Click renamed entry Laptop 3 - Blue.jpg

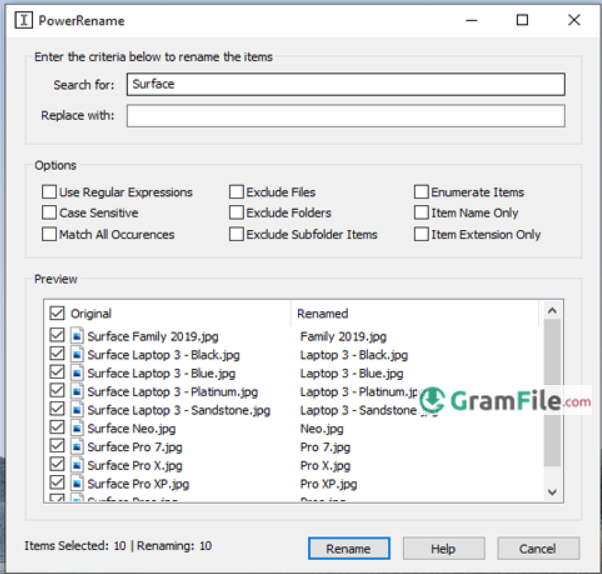tap(352, 373)
